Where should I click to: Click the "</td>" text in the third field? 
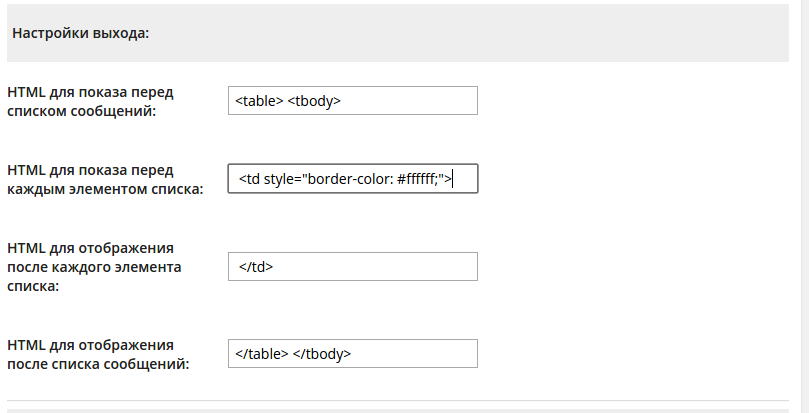pyautogui.click(x=255, y=267)
